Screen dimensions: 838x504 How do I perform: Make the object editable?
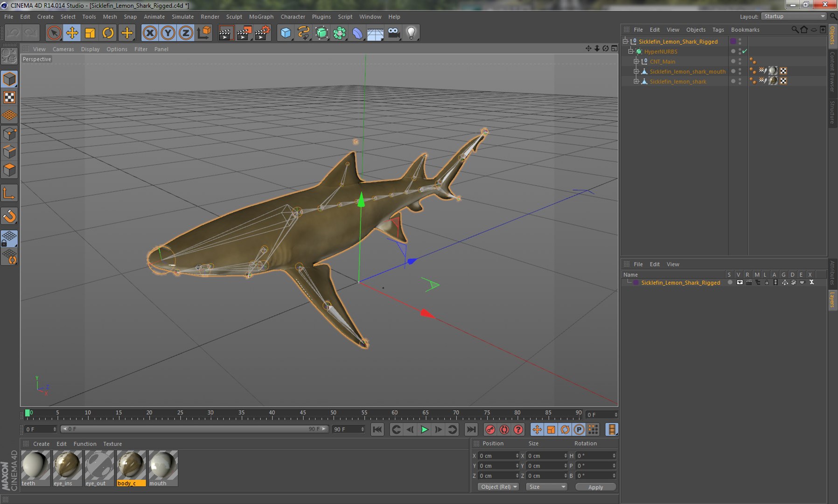click(9, 56)
